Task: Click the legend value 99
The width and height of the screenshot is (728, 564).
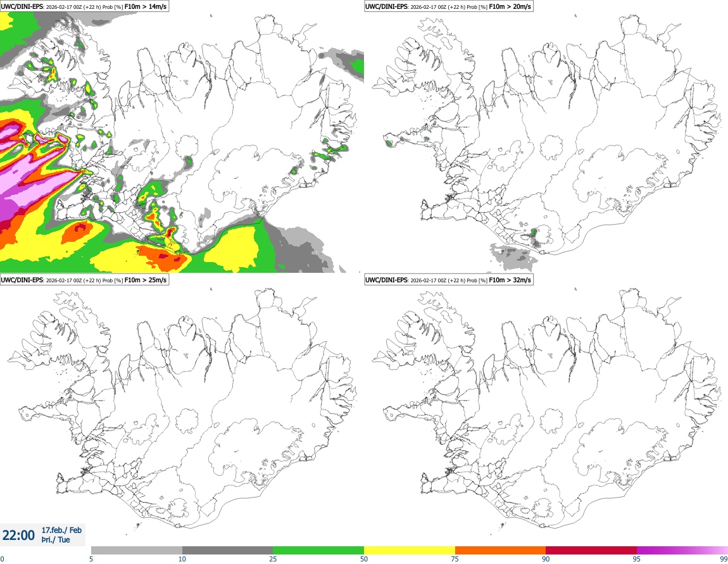Action: tap(724, 559)
